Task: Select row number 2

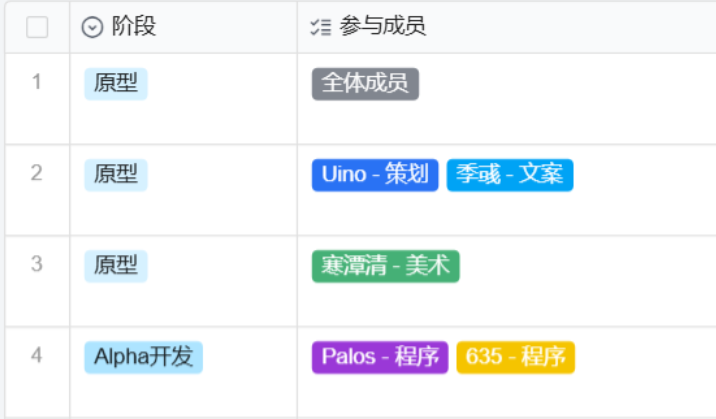Action: pyautogui.click(x=37, y=173)
